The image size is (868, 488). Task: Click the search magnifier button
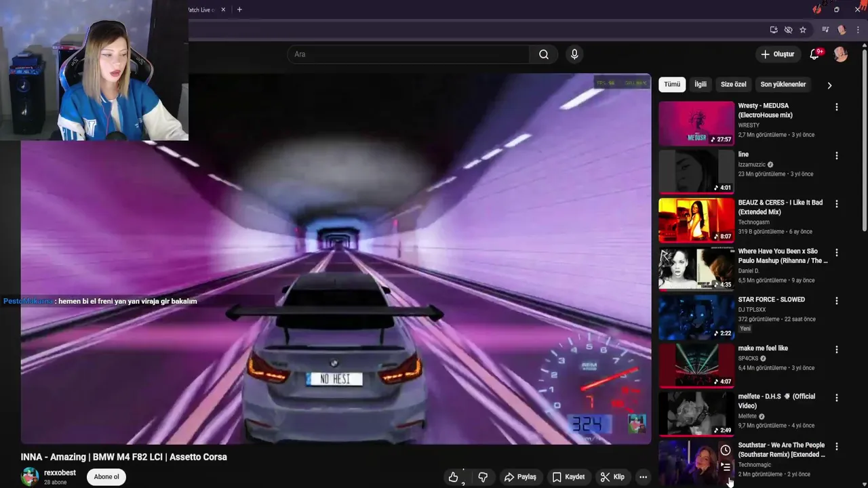pyautogui.click(x=544, y=54)
